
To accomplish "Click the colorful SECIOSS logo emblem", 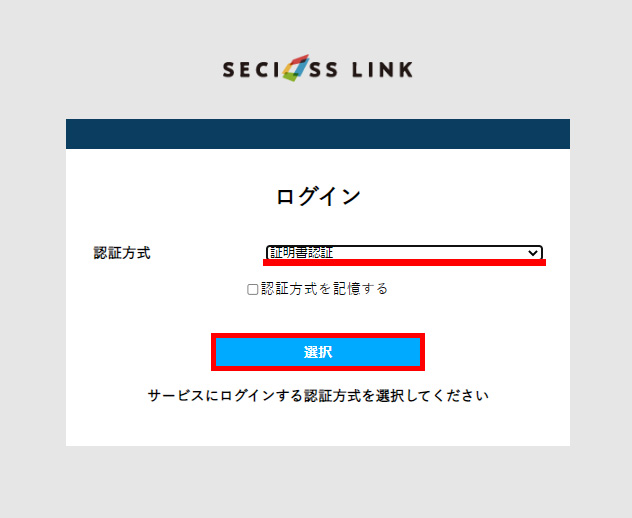I will [295, 68].
